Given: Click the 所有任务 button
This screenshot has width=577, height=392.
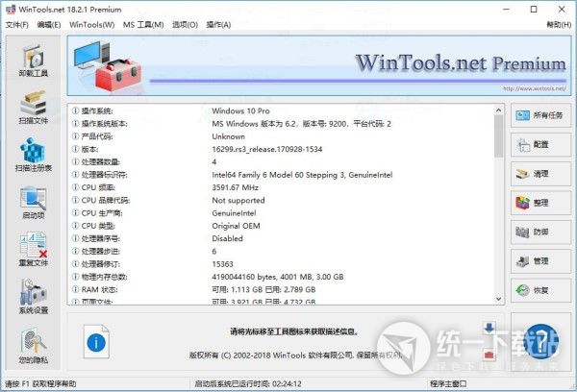Looking at the screenshot, I should [540, 115].
